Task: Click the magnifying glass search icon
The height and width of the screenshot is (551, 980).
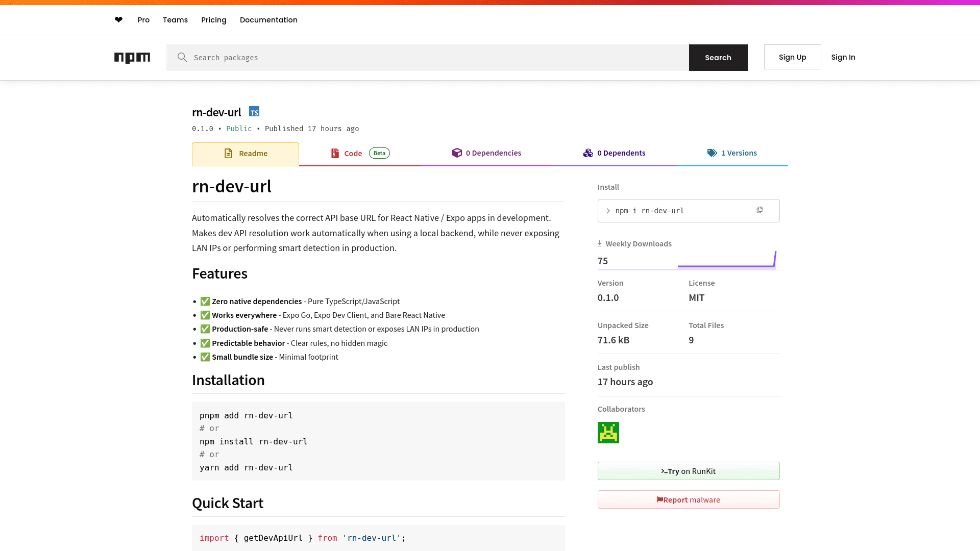Action: [x=182, y=57]
